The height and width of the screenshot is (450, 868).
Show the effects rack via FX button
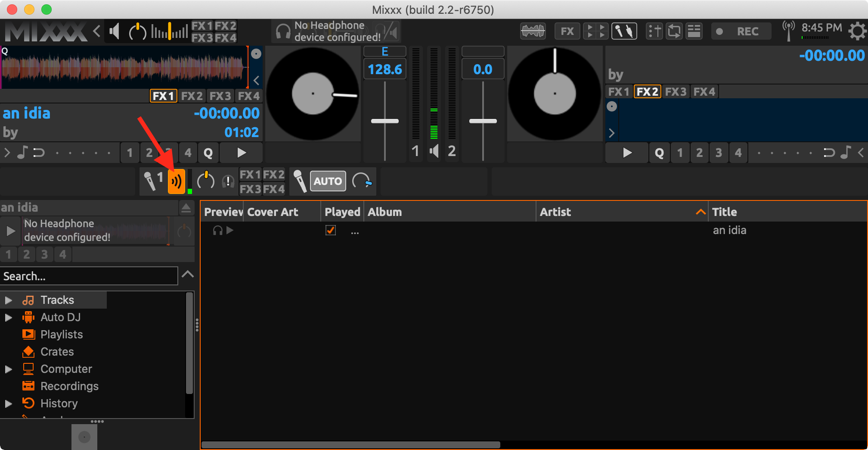[x=567, y=31]
